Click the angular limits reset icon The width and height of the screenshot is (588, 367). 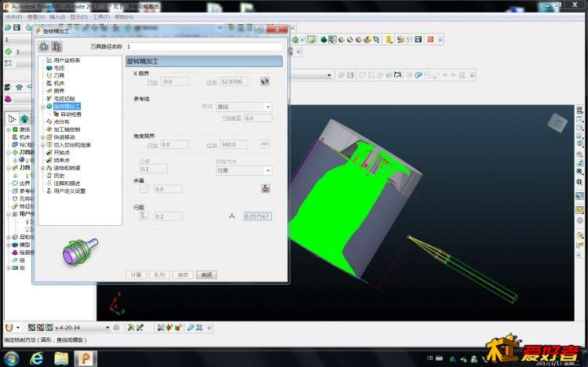click(265, 144)
